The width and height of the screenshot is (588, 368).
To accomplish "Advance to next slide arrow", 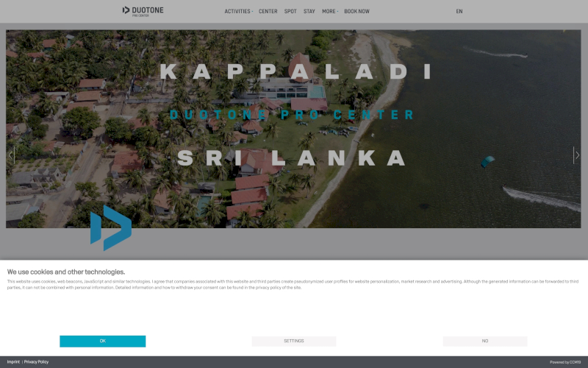I will (577, 155).
